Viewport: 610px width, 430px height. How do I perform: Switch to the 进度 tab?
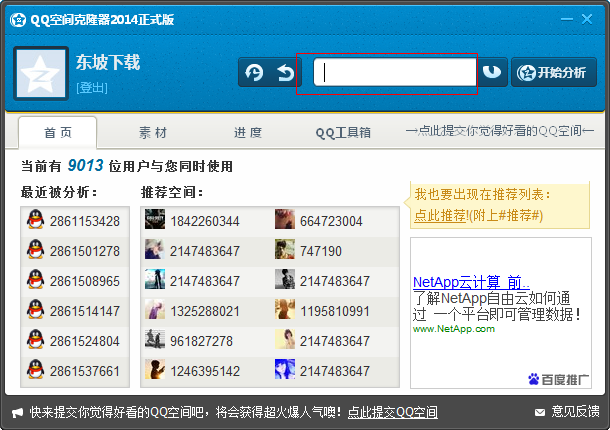(x=248, y=133)
